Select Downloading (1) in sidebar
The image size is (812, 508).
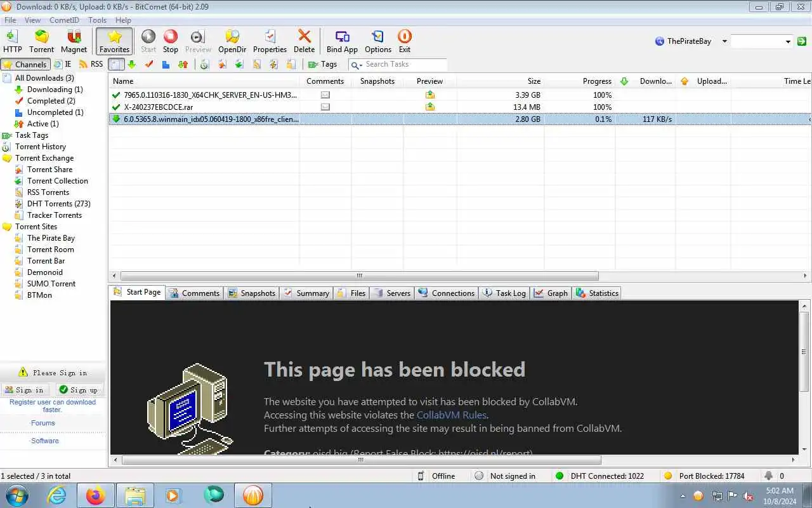[55, 90]
